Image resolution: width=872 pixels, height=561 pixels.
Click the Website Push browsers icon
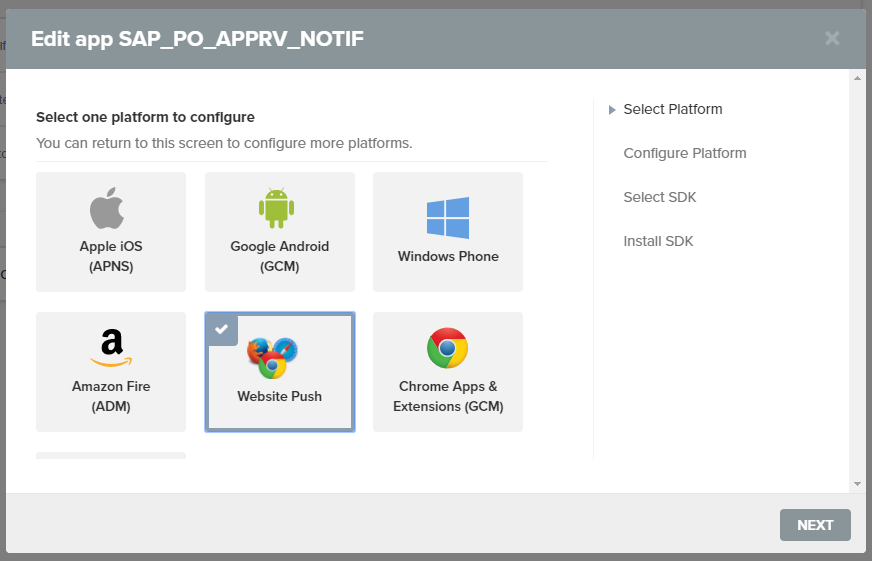coord(272,358)
